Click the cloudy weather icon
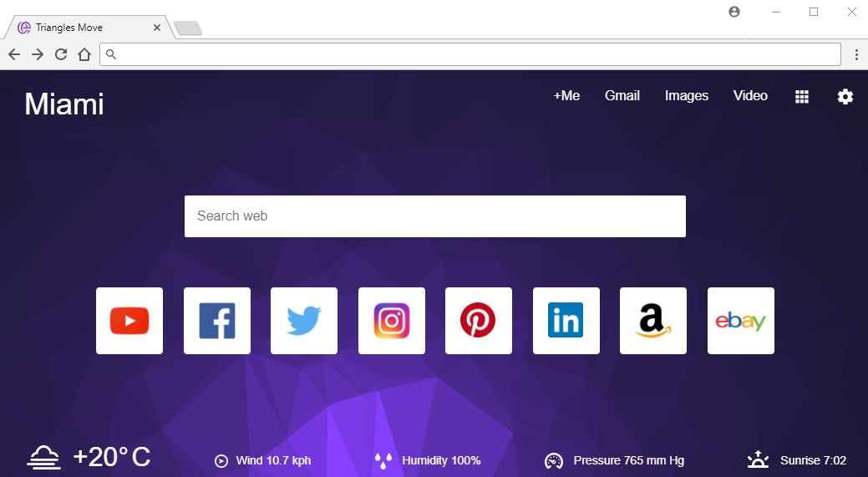Screen dimensions: 868x477 (43, 457)
